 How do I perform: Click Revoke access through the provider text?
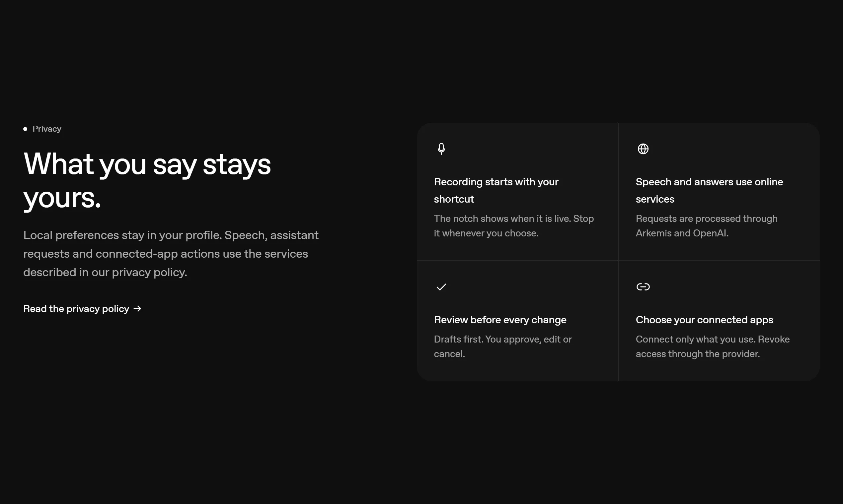(x=713, y=346)
